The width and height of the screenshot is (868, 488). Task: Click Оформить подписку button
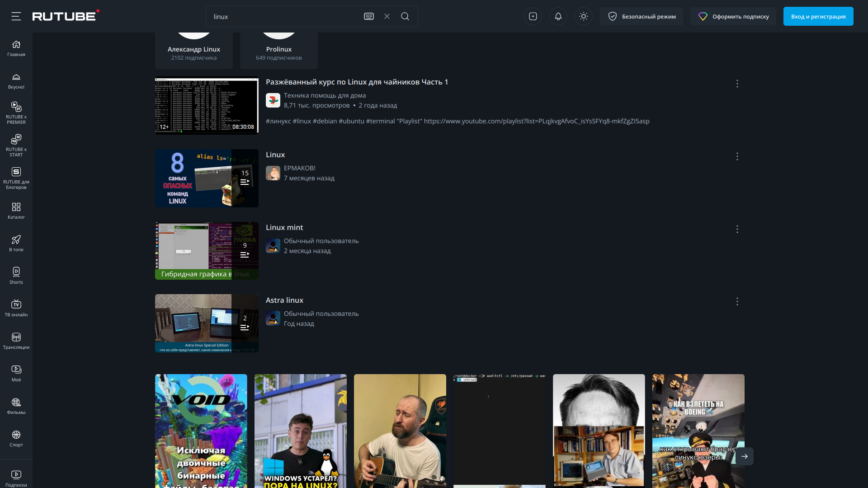pyautogui.click(x=733, y=16)
